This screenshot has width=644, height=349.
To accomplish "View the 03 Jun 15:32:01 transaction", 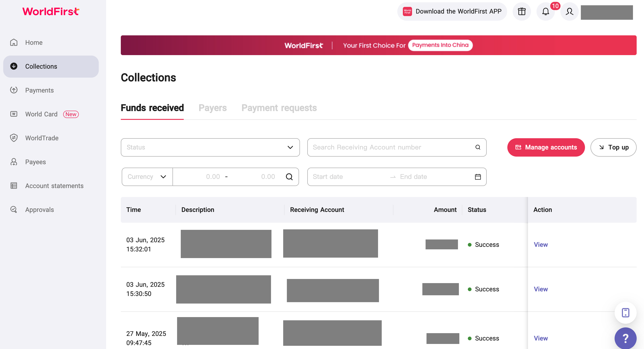I will coord(541,245).
